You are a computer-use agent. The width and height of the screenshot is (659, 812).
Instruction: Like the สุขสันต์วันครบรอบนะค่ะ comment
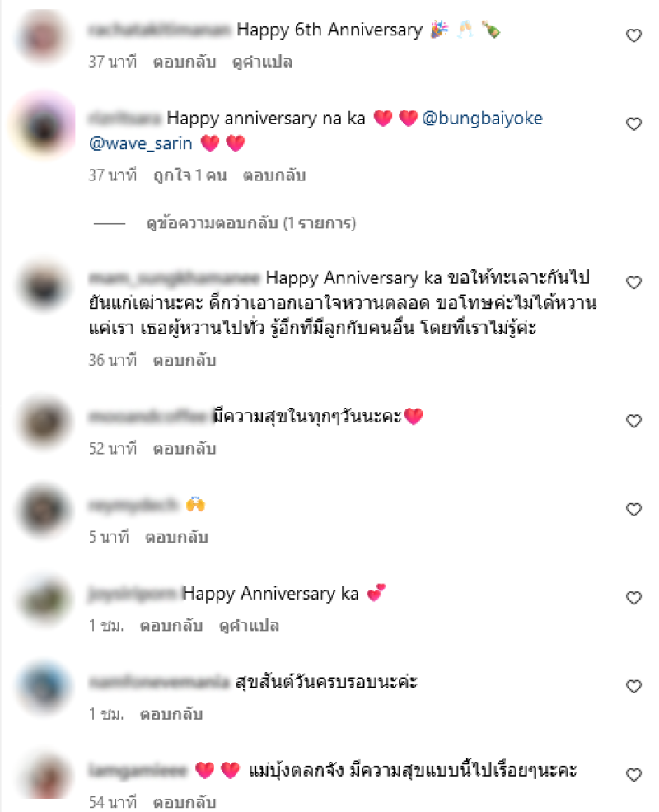[633, 687]
